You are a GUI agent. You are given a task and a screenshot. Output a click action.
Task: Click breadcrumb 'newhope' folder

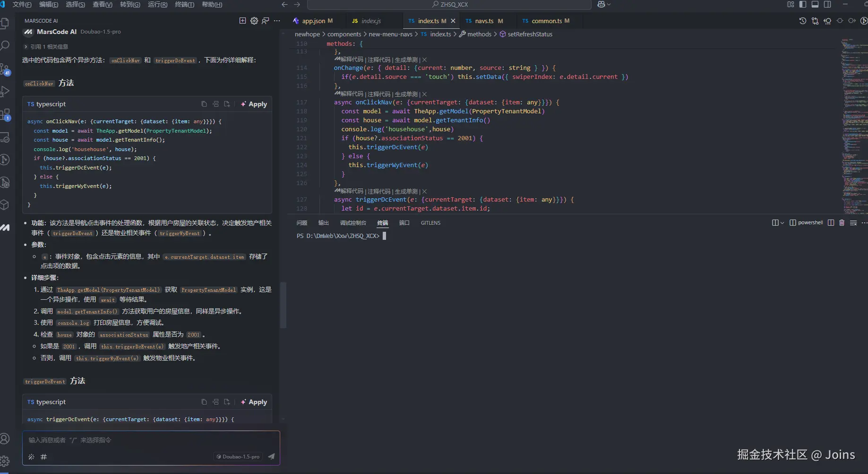(x=307, y=34)
